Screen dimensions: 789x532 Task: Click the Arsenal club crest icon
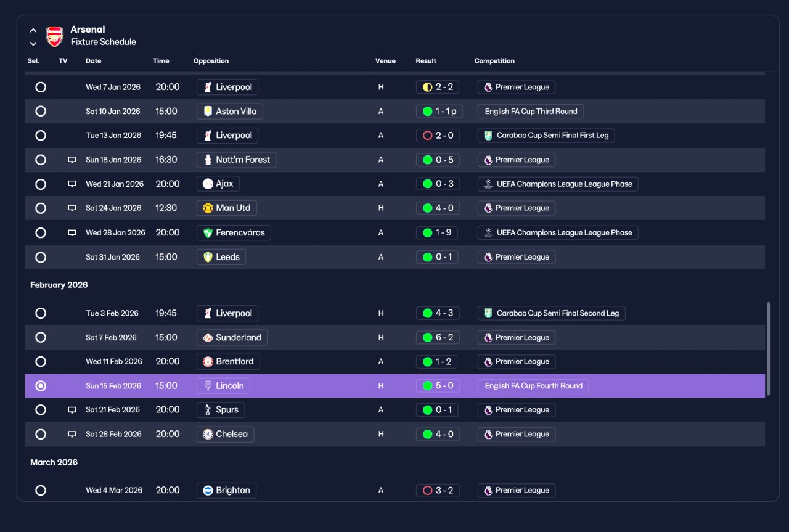55,36
